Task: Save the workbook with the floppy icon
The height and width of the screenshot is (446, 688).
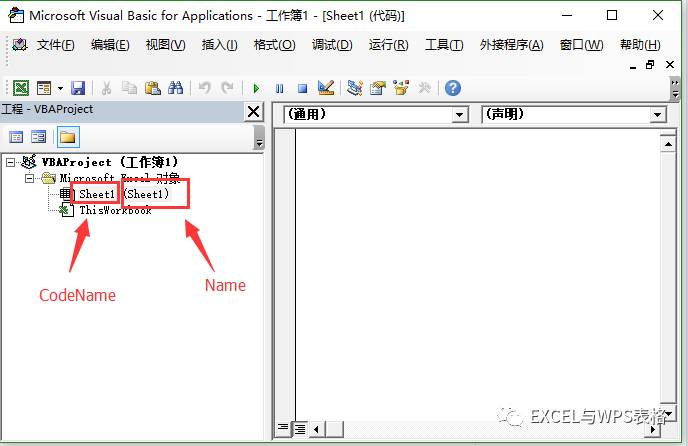Action: tap(78, 88)
